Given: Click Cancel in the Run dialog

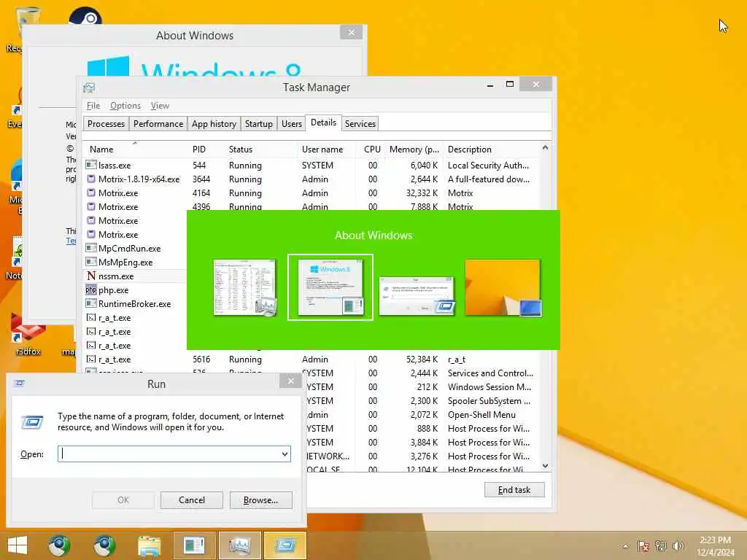Looking at the screenshot, I should point(192,500).
